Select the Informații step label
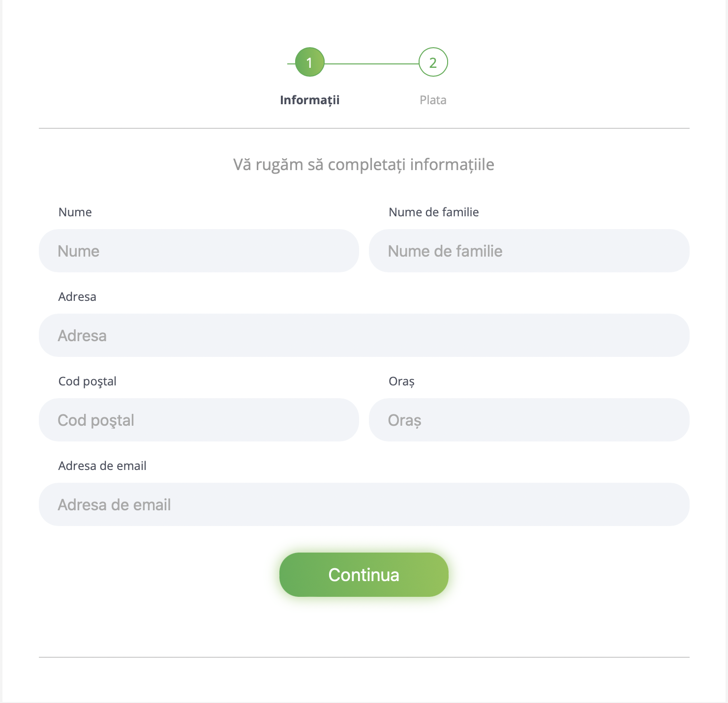 [x=309, y=100]
